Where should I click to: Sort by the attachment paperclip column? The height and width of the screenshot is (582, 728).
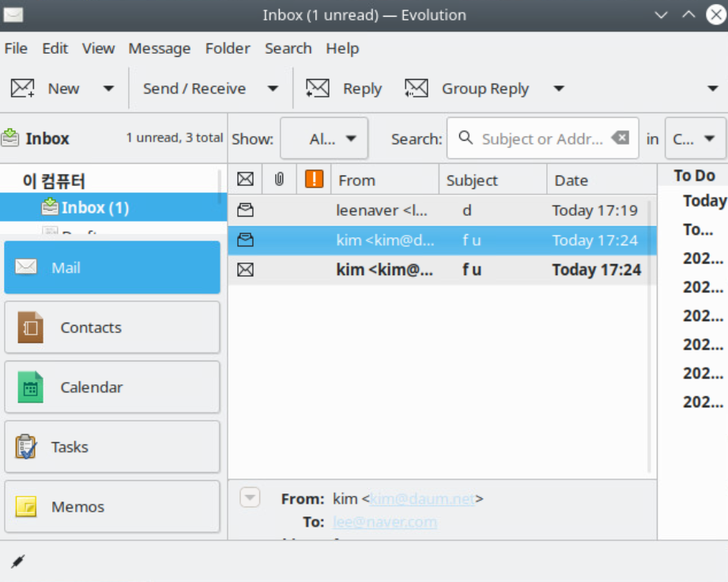click(x=279, y=180)
